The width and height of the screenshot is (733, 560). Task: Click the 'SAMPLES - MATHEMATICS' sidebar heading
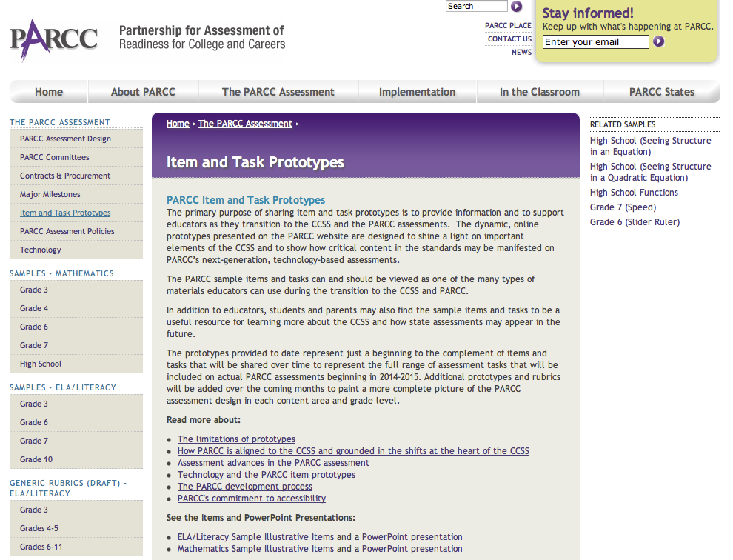(x=61, y=273)
